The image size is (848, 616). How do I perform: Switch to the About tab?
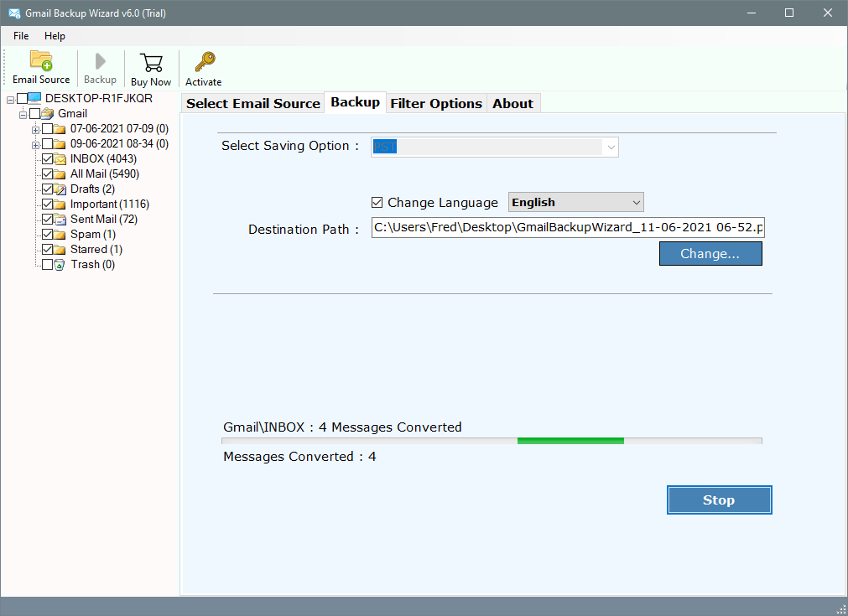512,103
